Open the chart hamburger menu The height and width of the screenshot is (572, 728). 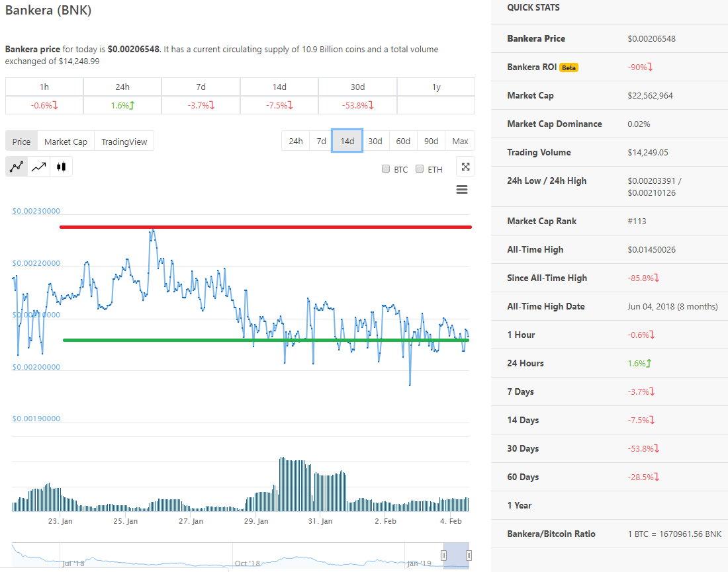point(462,189)
